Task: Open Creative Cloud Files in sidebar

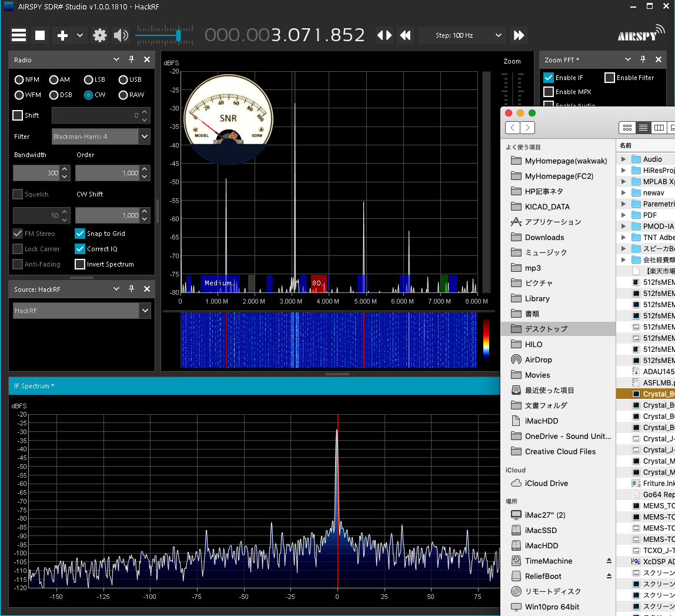Action: pyautogui.click(x=560, y=451)
